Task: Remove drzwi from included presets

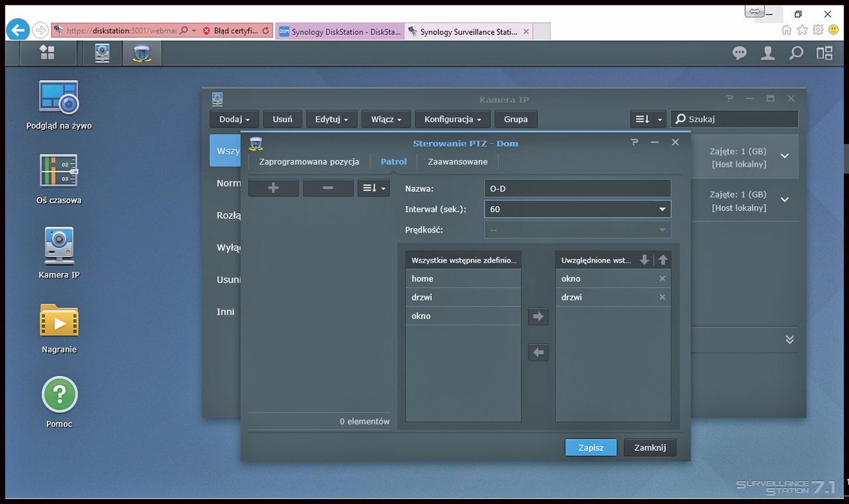Action: point(662,297)
